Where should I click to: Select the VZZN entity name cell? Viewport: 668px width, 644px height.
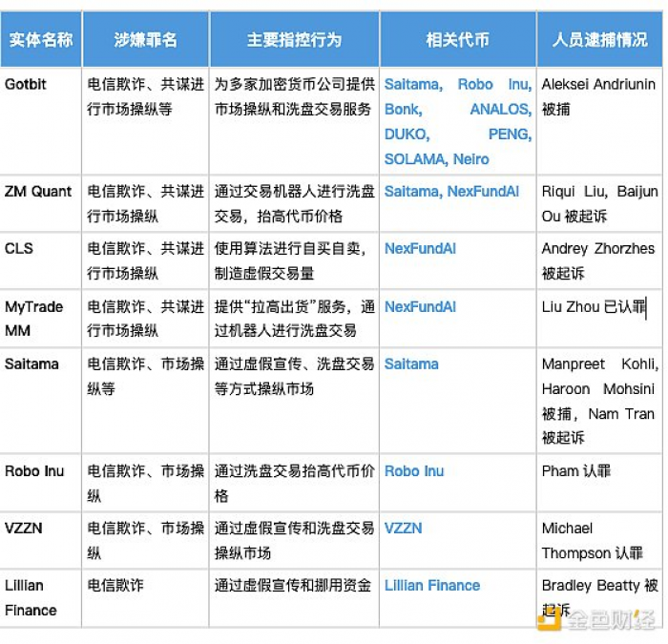pyautogui.click(x=41, y=541)
